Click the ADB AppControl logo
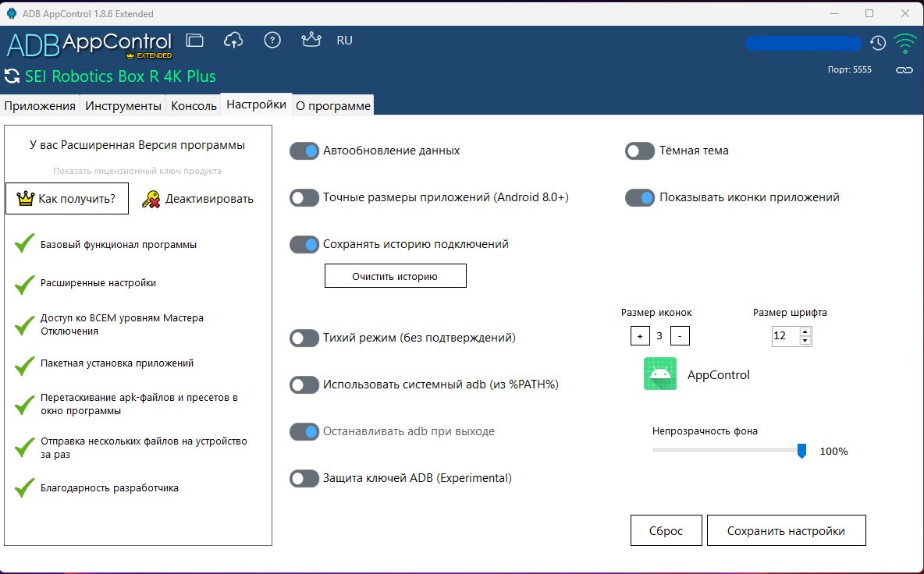The height and width of the screenshot is (574, 924). click(89, 44)
